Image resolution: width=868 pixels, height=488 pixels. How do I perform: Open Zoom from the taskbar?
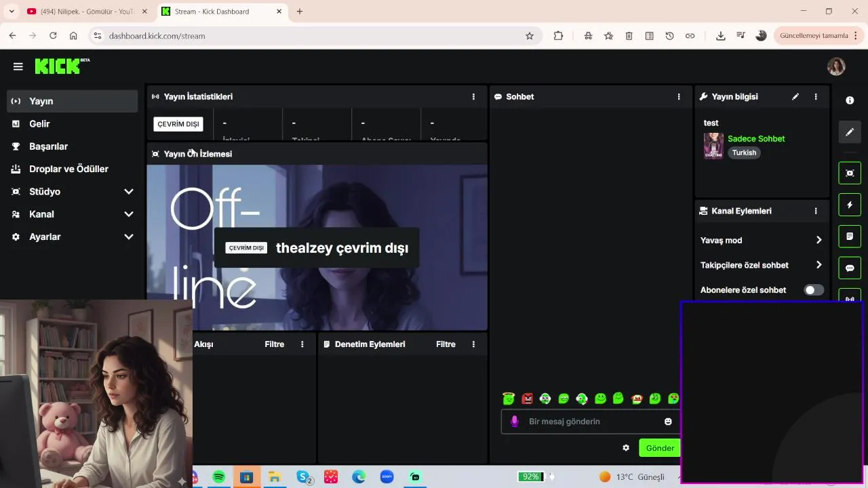387,477
